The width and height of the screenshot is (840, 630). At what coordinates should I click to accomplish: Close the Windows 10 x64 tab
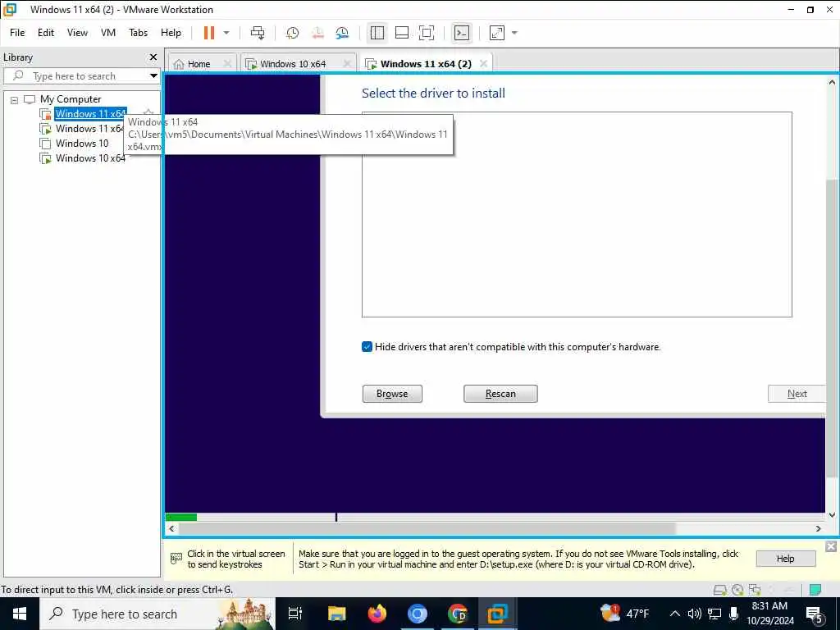[x=347, y=64]
